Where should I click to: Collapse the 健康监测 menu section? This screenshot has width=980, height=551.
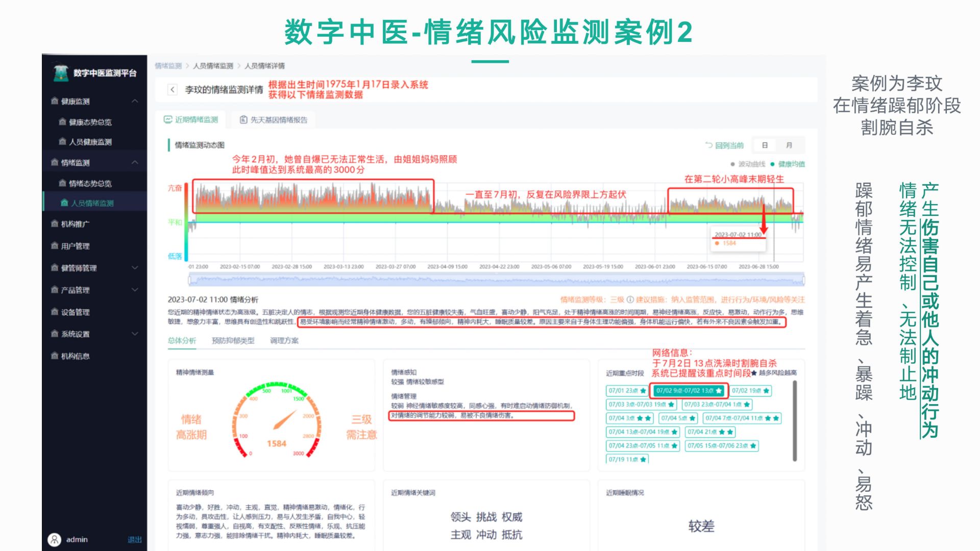point(135,101)
